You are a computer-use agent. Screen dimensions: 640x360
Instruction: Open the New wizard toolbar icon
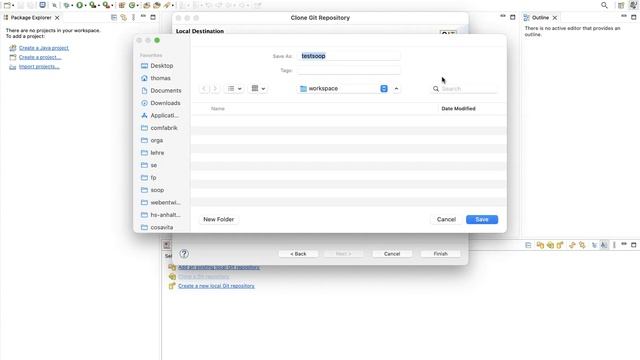[7, 5]
